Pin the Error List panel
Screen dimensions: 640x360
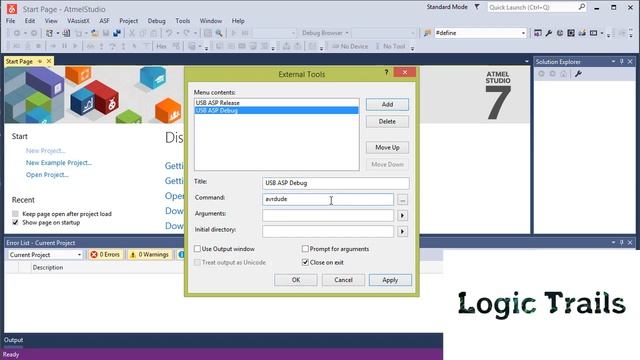click(x=622, y=242)
